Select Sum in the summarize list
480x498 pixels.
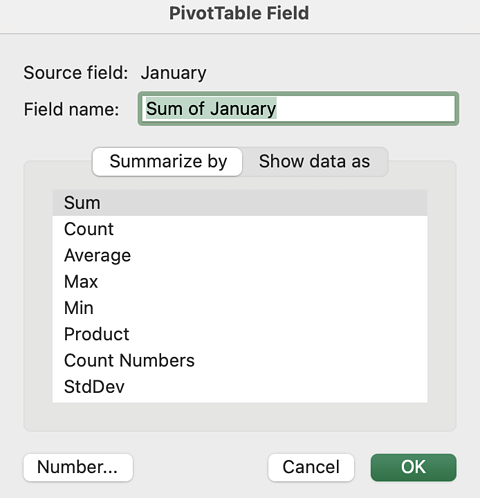click(240, 203)
